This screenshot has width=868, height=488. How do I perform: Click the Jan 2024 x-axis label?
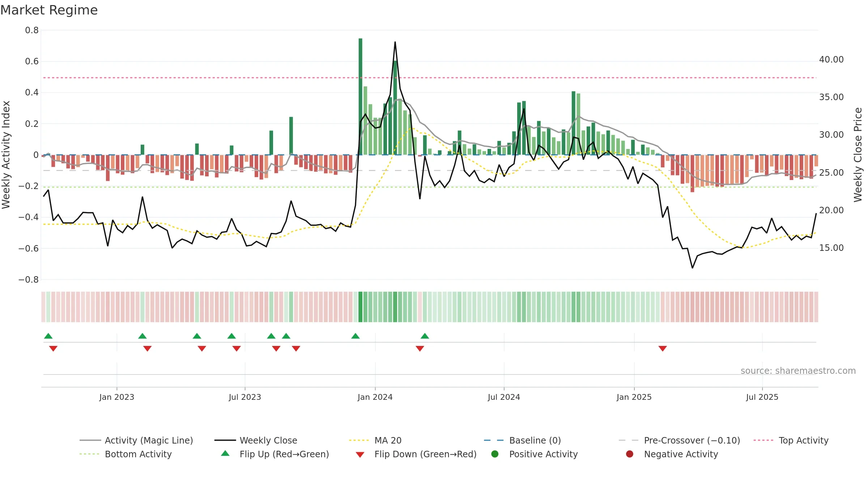click(375, 397)
